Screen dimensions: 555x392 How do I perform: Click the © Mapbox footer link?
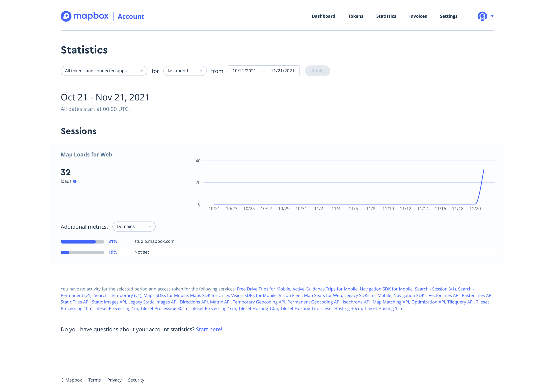pyautogui.click(x=71, y=380)
